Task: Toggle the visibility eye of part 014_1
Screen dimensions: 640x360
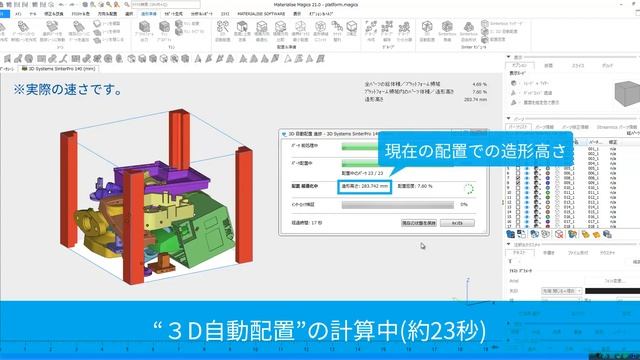Action: [527, 207]
